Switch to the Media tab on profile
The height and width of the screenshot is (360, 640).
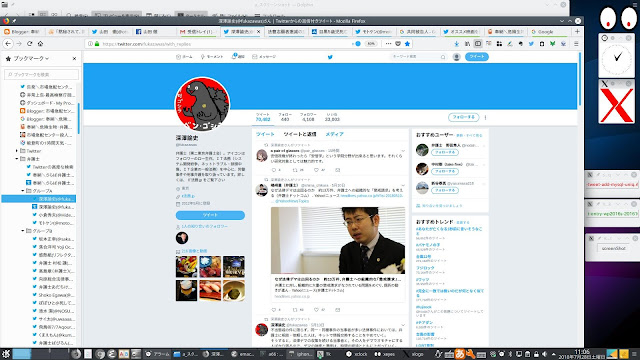[334, 134]
